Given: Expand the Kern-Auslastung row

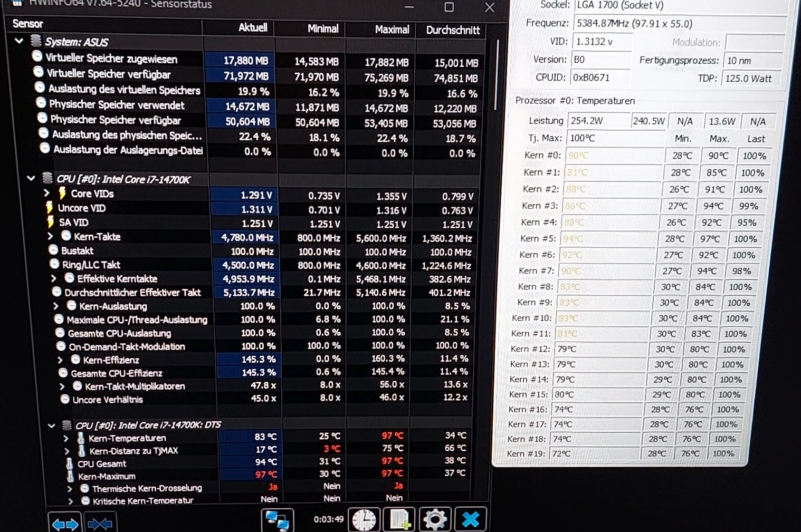Looking at the screenshot, I should [56, 305].
